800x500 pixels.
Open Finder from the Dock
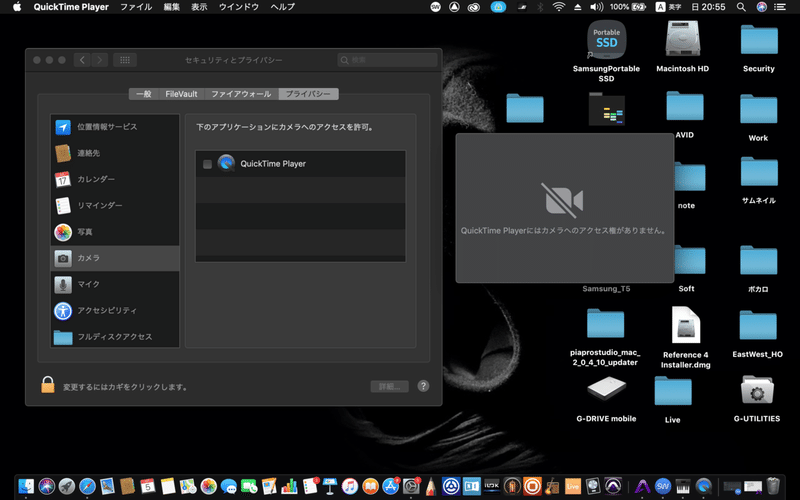[x=26, y=486]
